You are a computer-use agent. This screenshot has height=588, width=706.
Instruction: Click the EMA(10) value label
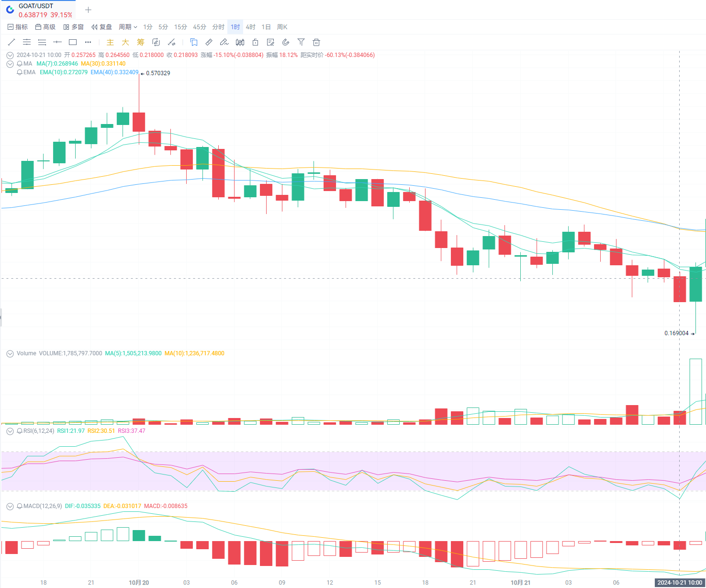click(64, 72)
